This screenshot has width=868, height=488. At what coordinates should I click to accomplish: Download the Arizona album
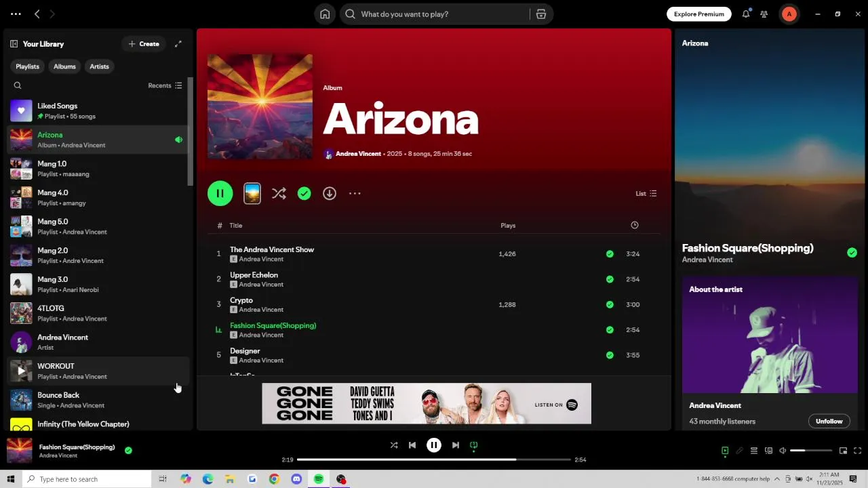point(330,193)
